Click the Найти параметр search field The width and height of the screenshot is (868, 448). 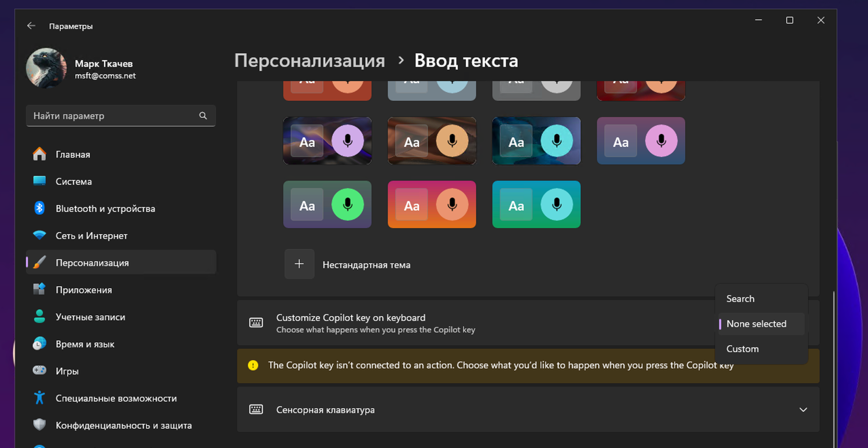point(113,116)
